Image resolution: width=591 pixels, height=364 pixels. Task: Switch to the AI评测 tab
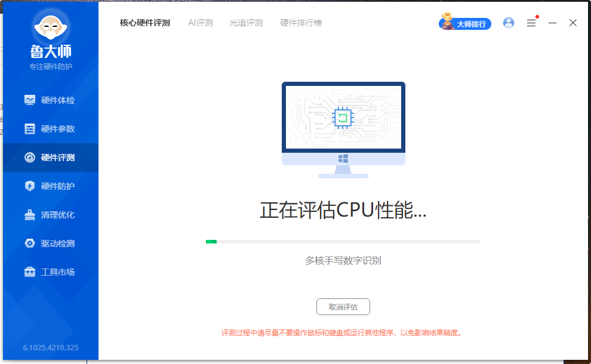coord(201,23)
